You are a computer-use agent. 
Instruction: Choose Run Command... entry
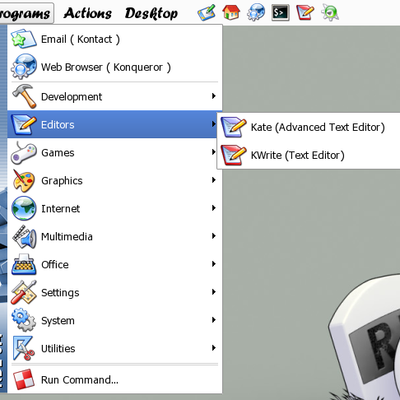[115, 379]
